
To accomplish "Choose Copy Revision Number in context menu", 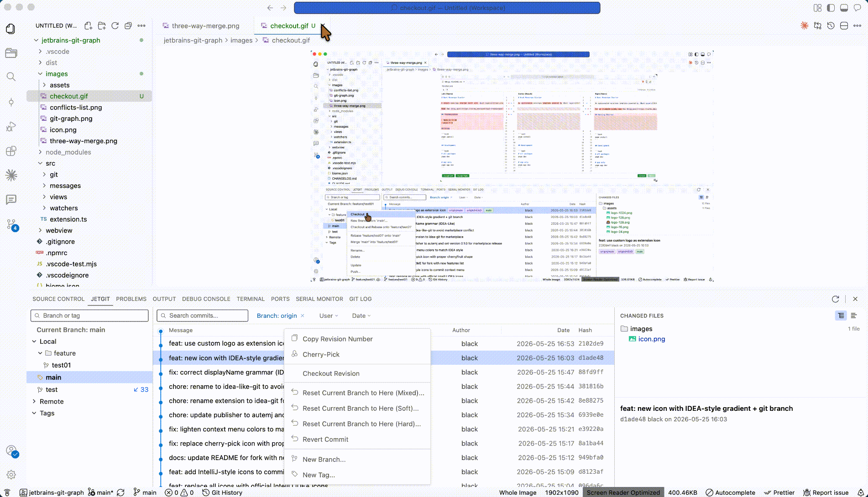I will click(357, 339).
